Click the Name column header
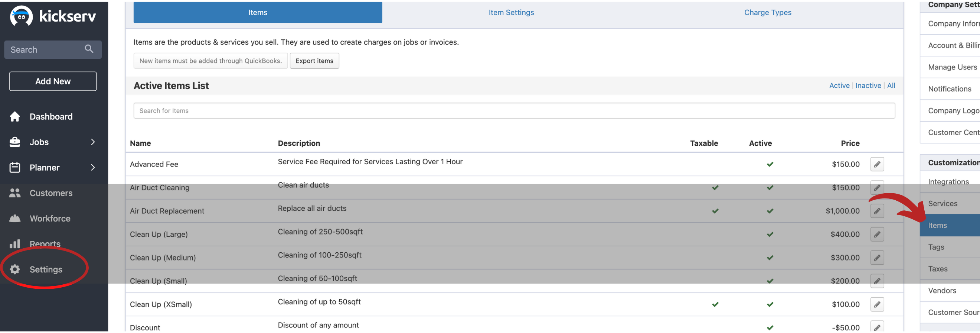980x333 pixels. click(140, 143)
